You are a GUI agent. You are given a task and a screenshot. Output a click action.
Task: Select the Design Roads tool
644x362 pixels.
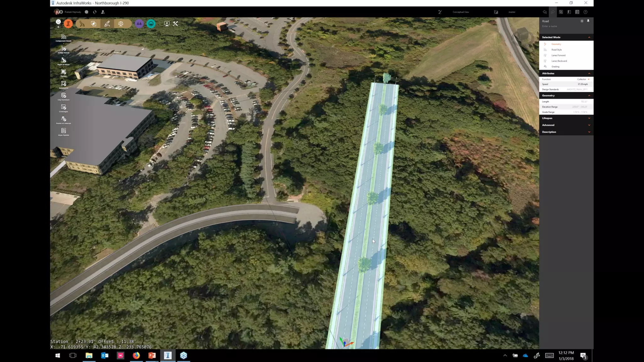64,50
